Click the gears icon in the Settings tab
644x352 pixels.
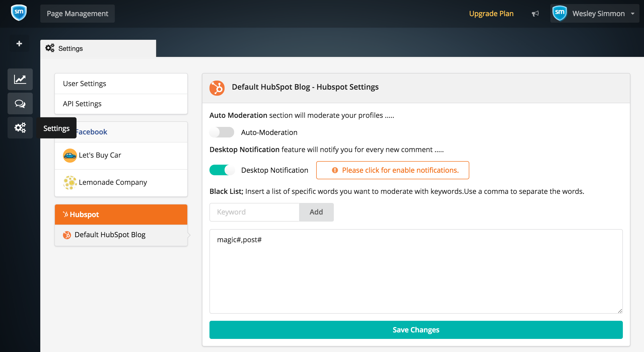[50, 48]
